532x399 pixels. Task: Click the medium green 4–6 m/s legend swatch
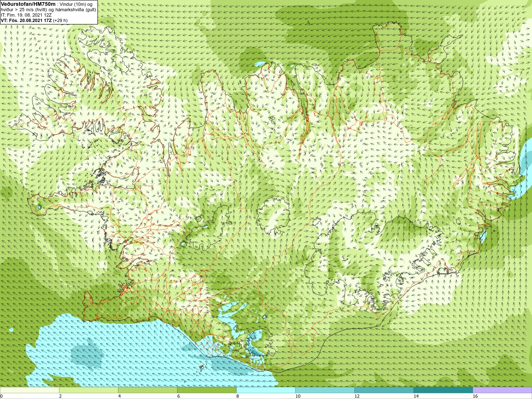pos(148,390)
